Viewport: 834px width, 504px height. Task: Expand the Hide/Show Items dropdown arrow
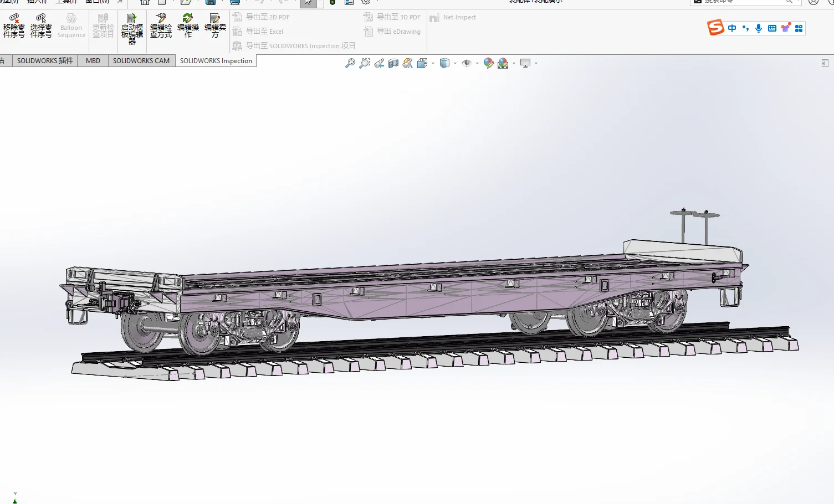pos(477,64)
